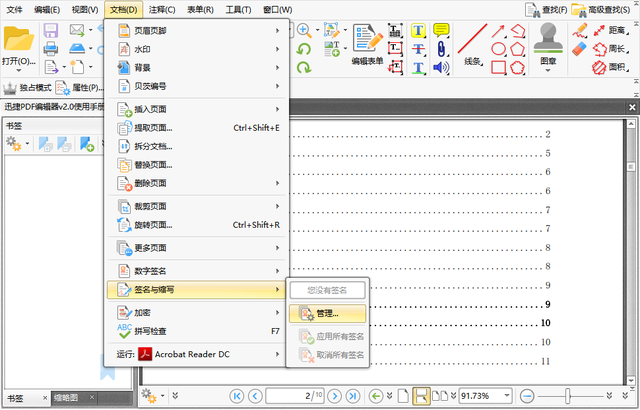The width and height of the screenshot is (640, 410).
Task: Select the 面积 area measuring tool
Action: tap(609, 67)
